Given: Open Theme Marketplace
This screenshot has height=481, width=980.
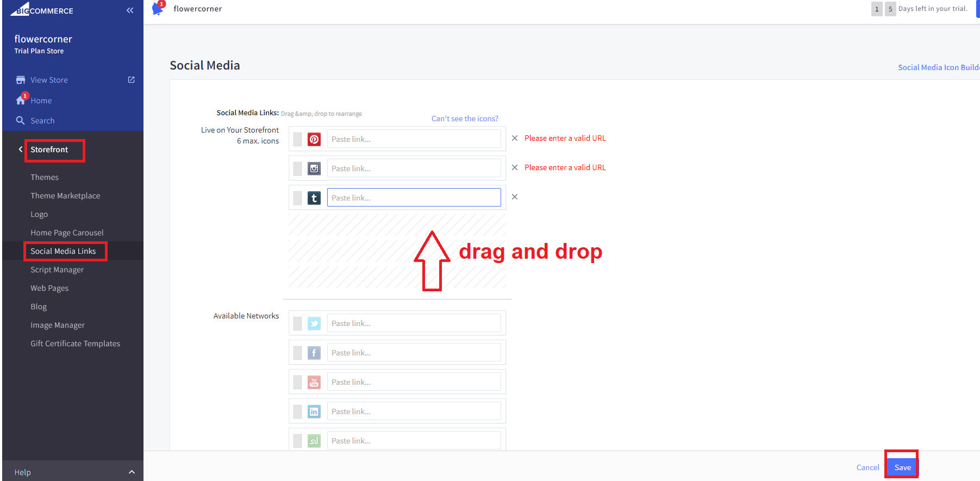Looking at the screenshot, I should click(65, 196).
